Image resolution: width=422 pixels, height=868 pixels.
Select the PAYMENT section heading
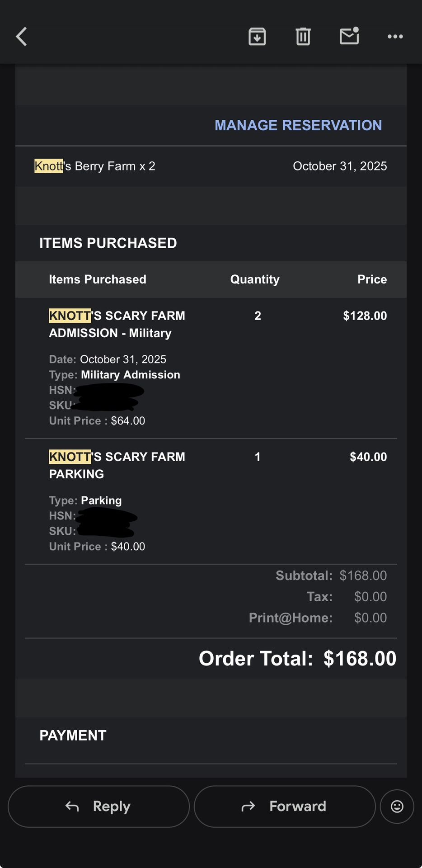(73, 735)
